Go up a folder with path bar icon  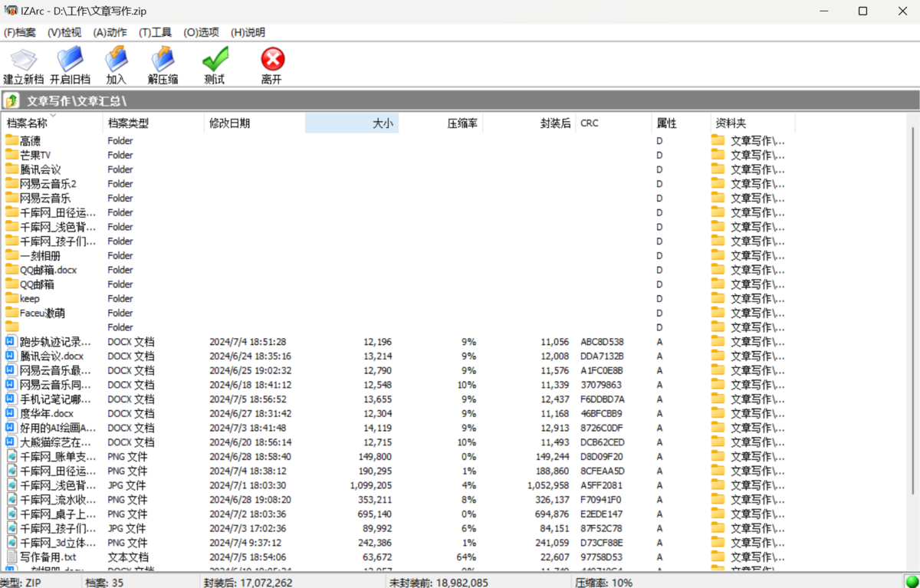(x=11, y=100)
